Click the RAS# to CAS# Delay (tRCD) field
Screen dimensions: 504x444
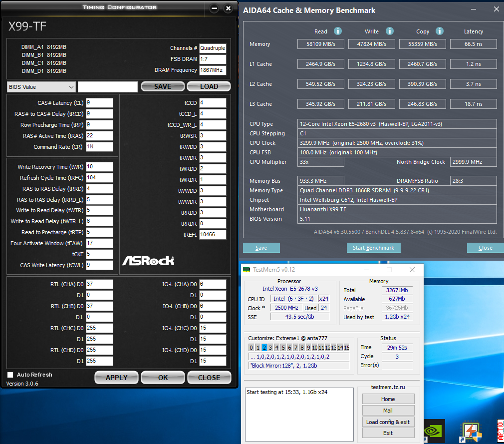(x=99, y=114)
